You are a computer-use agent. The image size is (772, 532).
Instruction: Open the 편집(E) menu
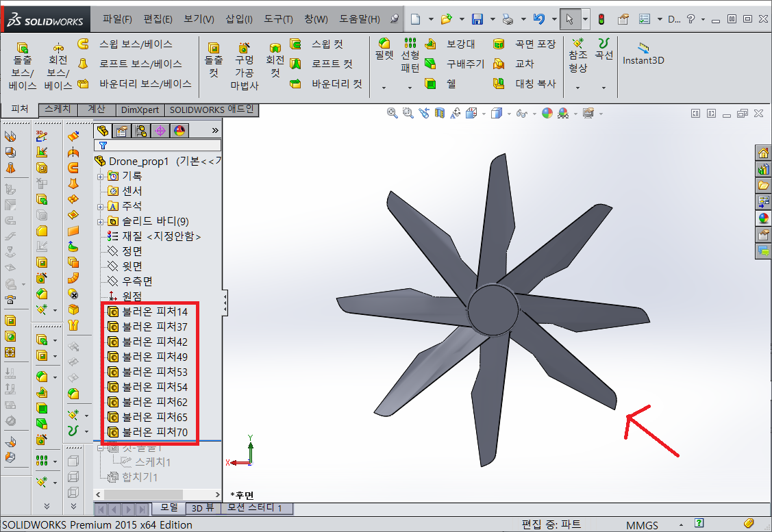tap(158, 18)
